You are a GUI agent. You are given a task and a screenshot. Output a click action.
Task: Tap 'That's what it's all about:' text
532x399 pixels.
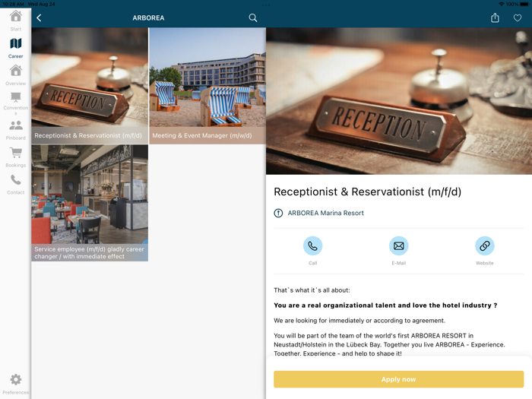pyautogui.click(x=312, y=290)
